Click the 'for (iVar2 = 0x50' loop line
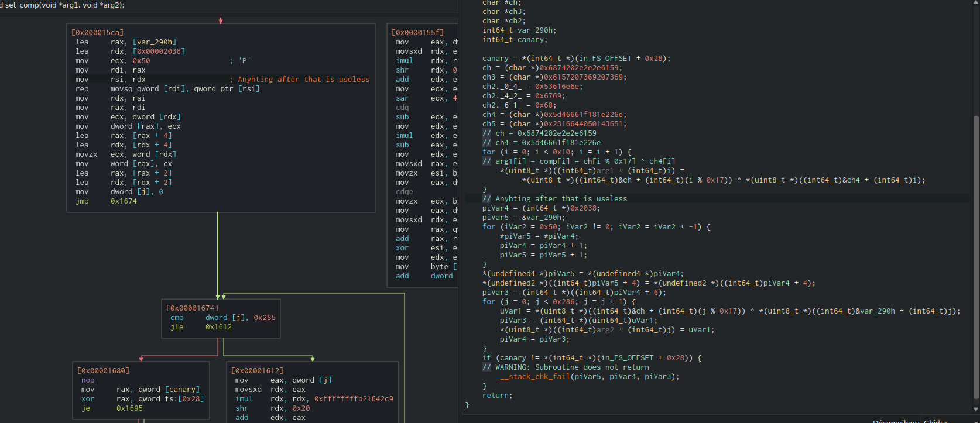This screenshot has height=423, width=980. 597,227
